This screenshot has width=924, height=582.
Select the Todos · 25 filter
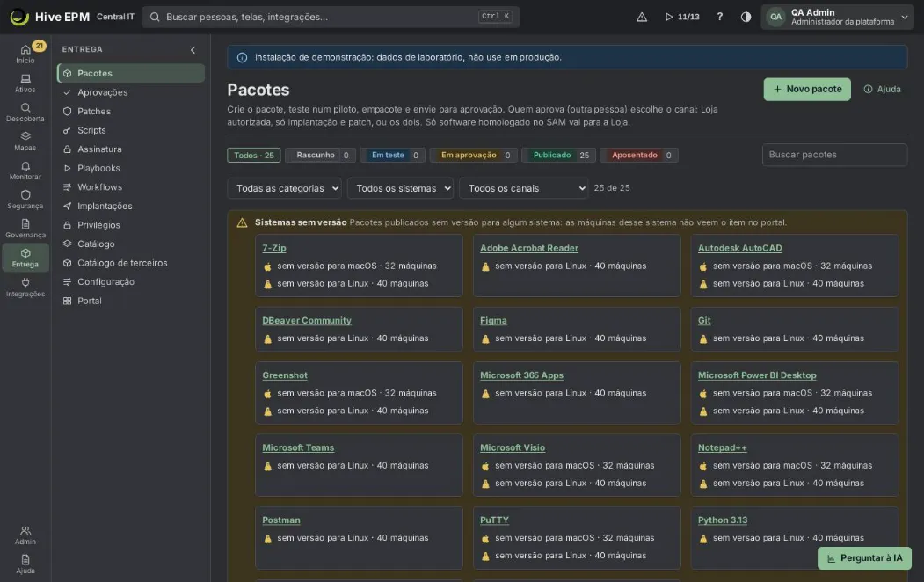click(x=254, y=155)
